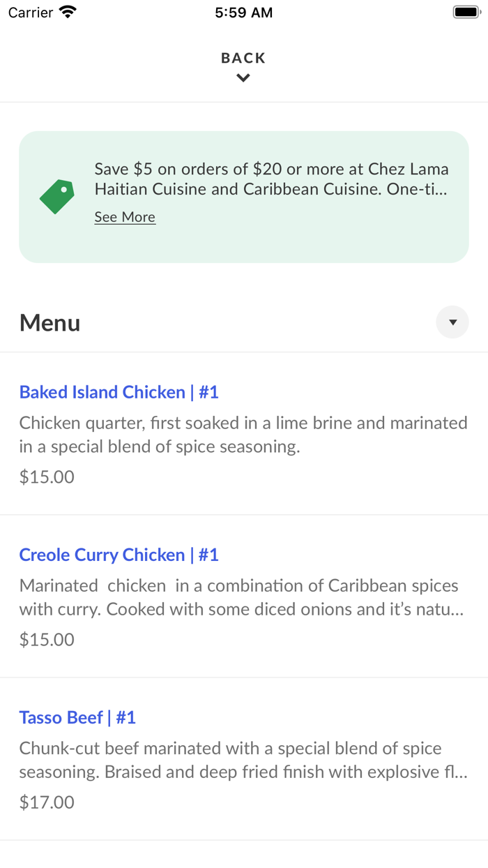The height and width of the screenshot is (868, 488).
Task: Select Baked Island Chicken | #1
Action: 119,392
